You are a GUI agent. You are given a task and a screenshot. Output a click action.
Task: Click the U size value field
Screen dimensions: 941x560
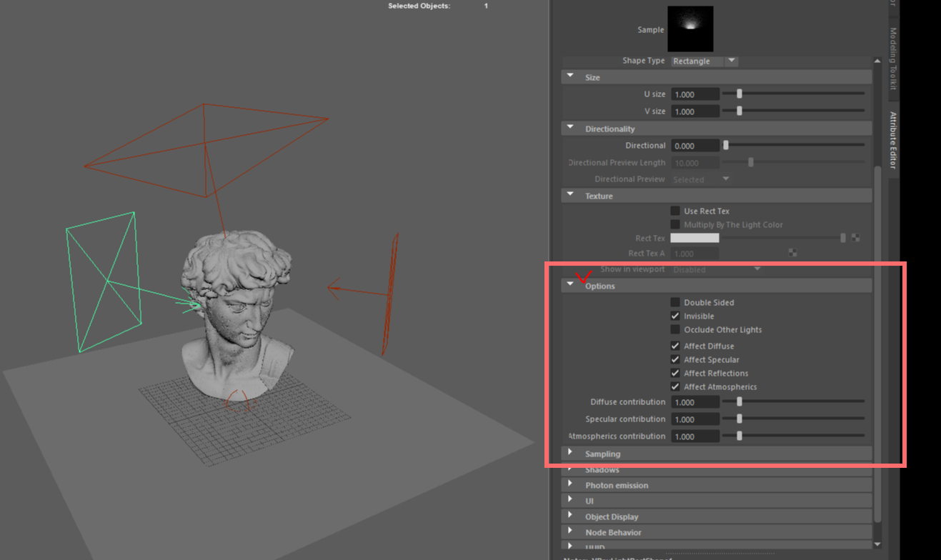(695, 94)
